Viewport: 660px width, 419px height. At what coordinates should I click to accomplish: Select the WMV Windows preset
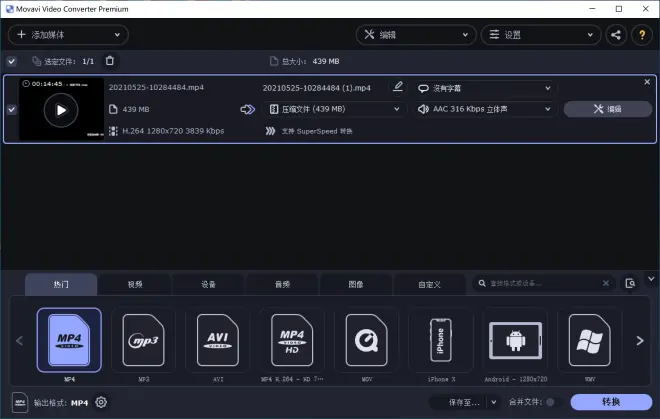coord(590,340)
